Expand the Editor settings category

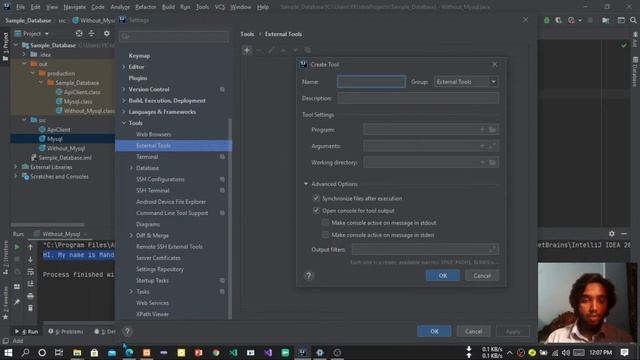[x=124, y=67]
